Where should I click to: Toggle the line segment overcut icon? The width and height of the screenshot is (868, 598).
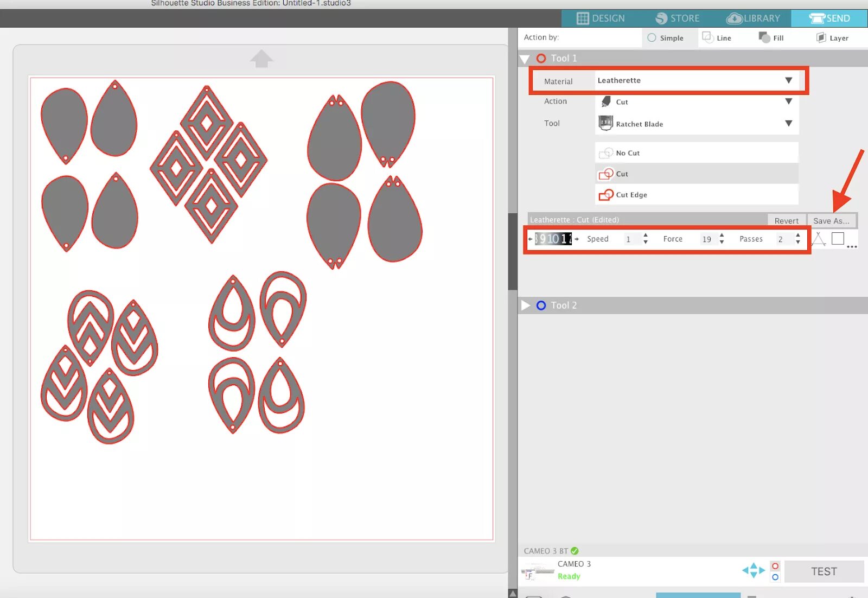(x=819, y=239)
